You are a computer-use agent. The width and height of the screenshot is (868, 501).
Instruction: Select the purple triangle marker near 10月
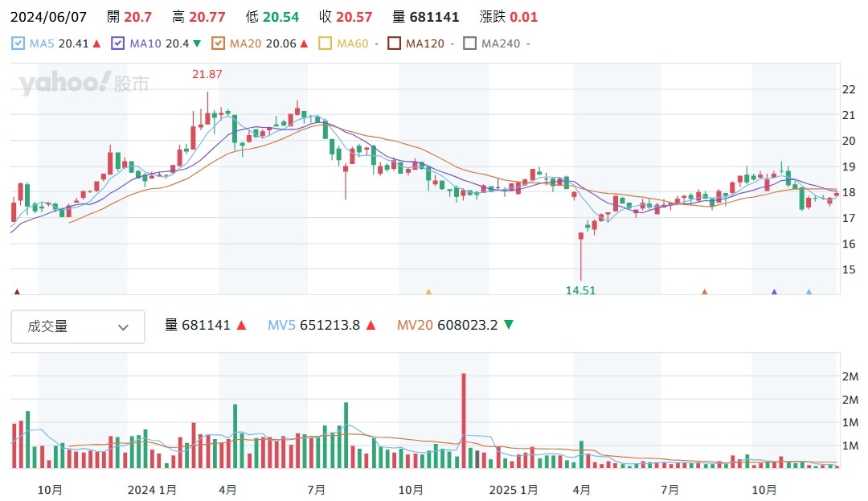[775, 292]
